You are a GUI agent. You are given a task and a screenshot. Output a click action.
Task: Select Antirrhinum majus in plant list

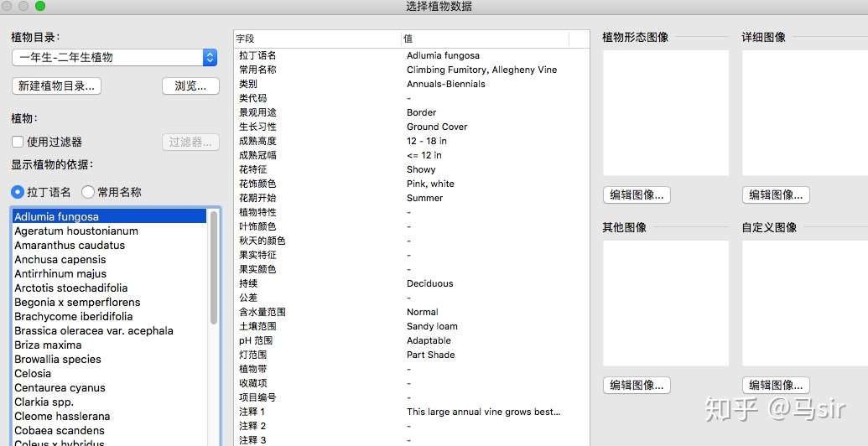tap(110, 274)
